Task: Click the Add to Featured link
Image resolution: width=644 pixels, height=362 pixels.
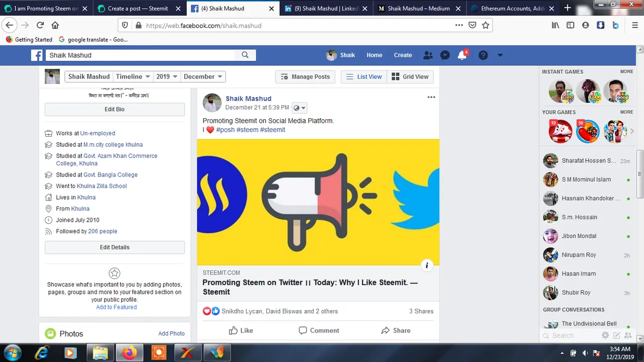Action: click(x=116, y=307)
